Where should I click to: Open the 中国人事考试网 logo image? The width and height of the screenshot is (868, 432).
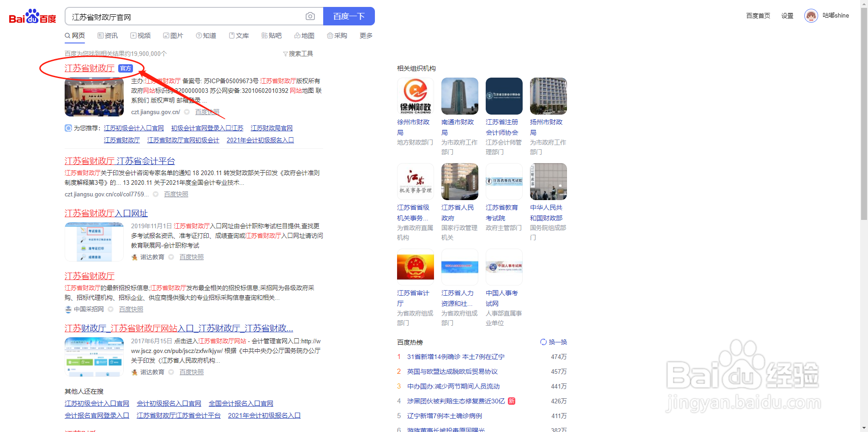pos(504,267)
